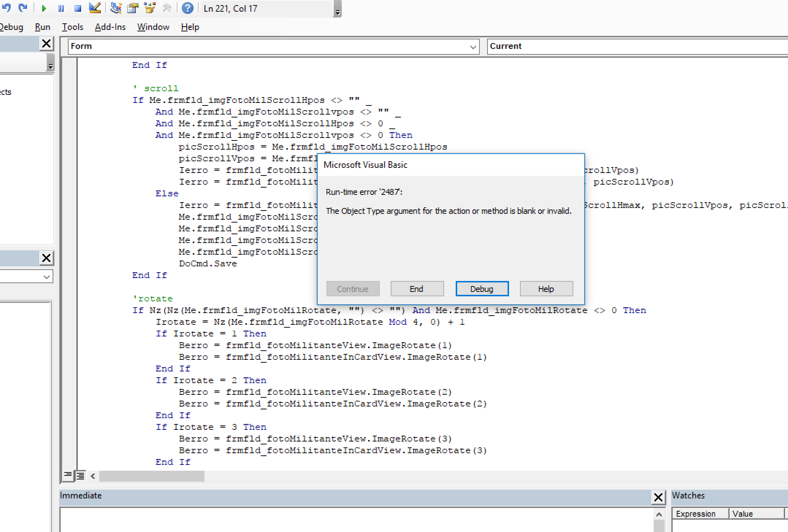The image size is (788, 532).
Task: Open the Properties Window icon
Action: [133, 8]
